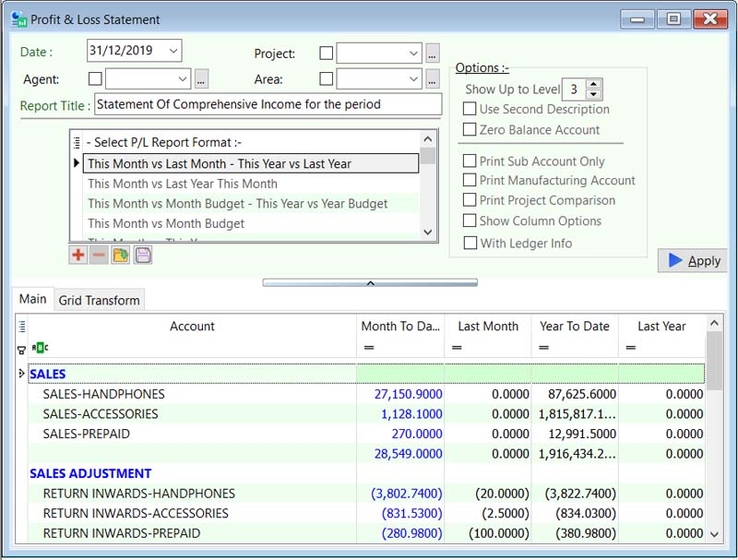Screen dimensions: 738x560
Task: Click the ellipsis button next to Project
Action: coord(433,54)
